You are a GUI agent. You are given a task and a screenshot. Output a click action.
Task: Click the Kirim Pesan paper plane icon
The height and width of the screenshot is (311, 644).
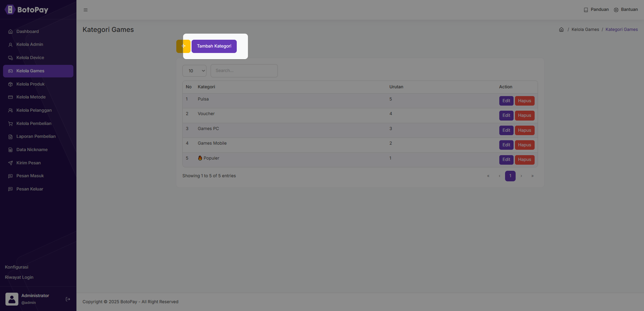click(x=11, y=163)
